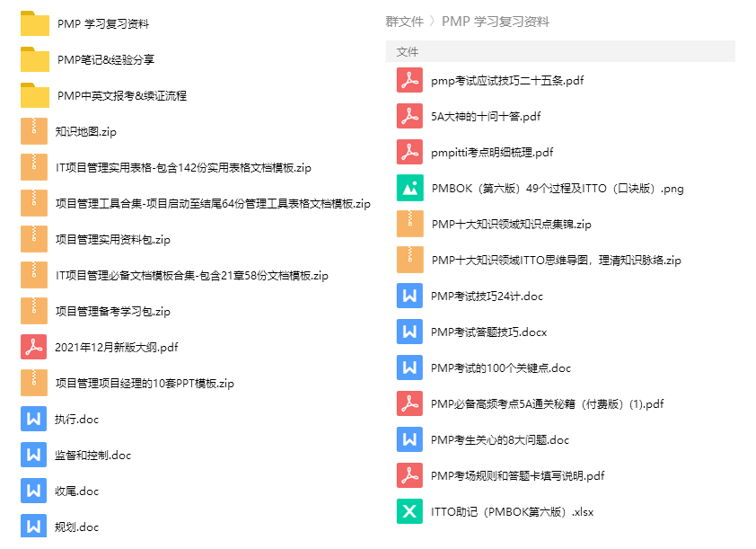Select file name 5A大神的十问十答.pdf
This screenshot has width=756, height=549.
click(x=486, y=116)
